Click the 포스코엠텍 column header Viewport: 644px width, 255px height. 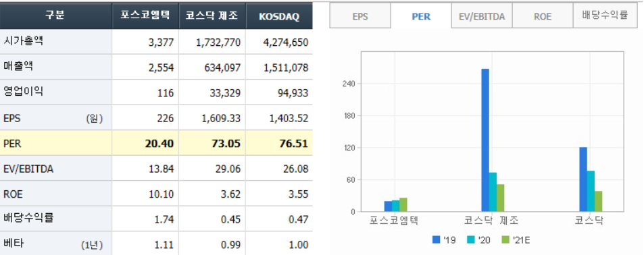[x=145, y=16]
